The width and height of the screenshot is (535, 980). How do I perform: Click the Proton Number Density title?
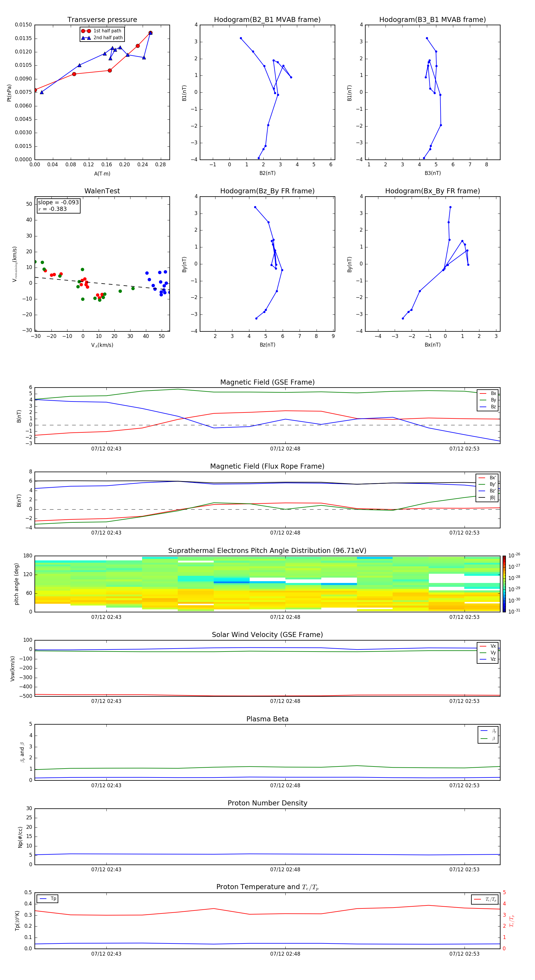tap(267, 804)
